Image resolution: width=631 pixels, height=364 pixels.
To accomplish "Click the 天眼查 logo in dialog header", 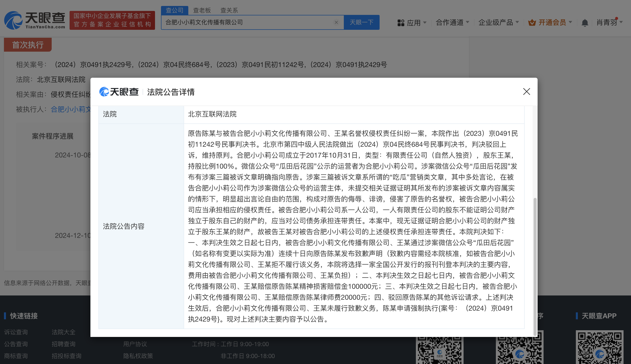I will 119,92.
